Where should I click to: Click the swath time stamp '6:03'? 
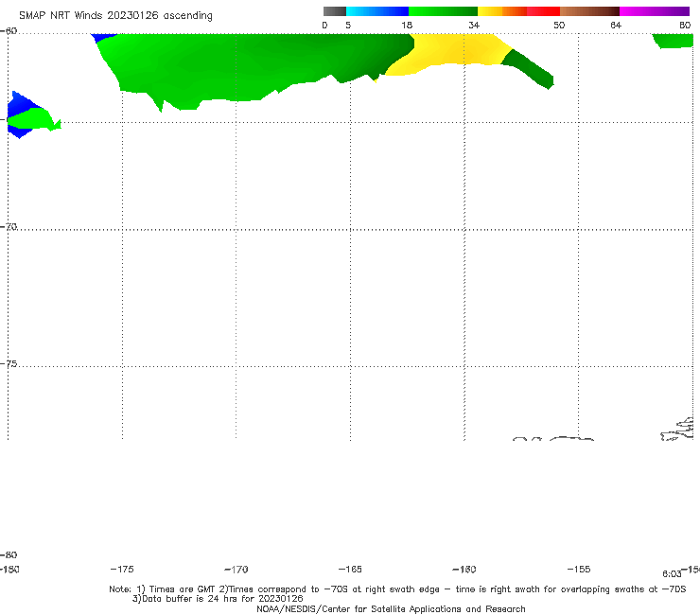point(672,574)
